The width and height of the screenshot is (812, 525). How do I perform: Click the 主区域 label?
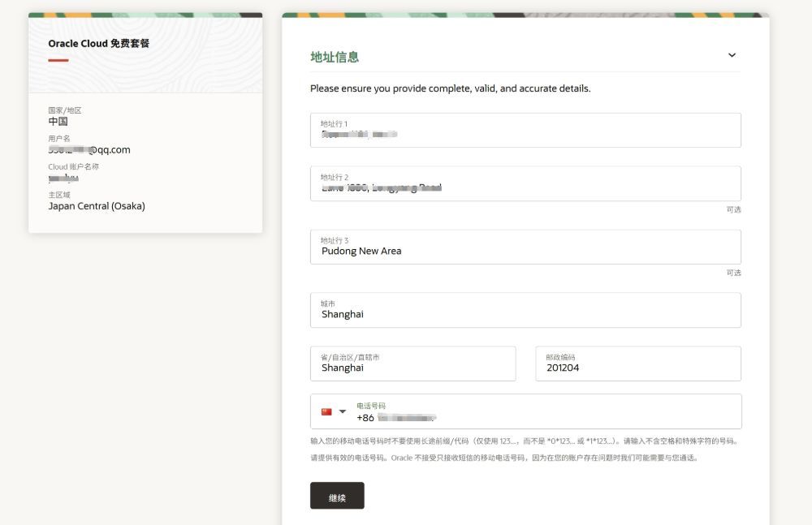tap(59, 195)
